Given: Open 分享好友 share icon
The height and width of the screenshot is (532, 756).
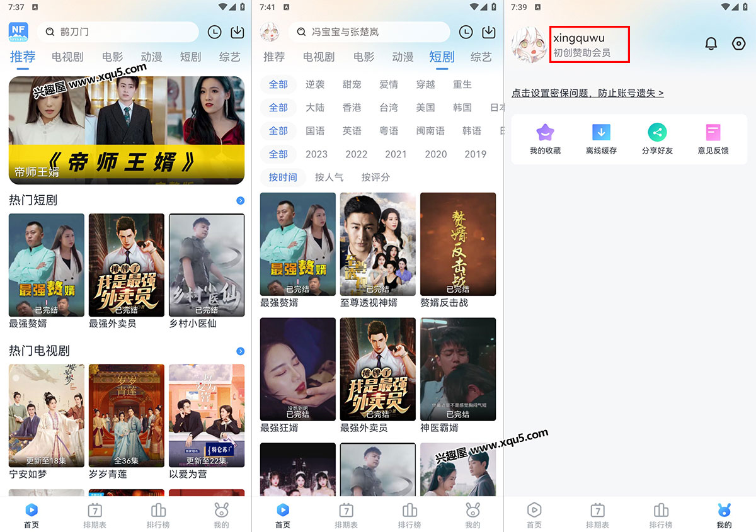Looking at the screenshot, I should pyautogui.click(x=657, y=132).
